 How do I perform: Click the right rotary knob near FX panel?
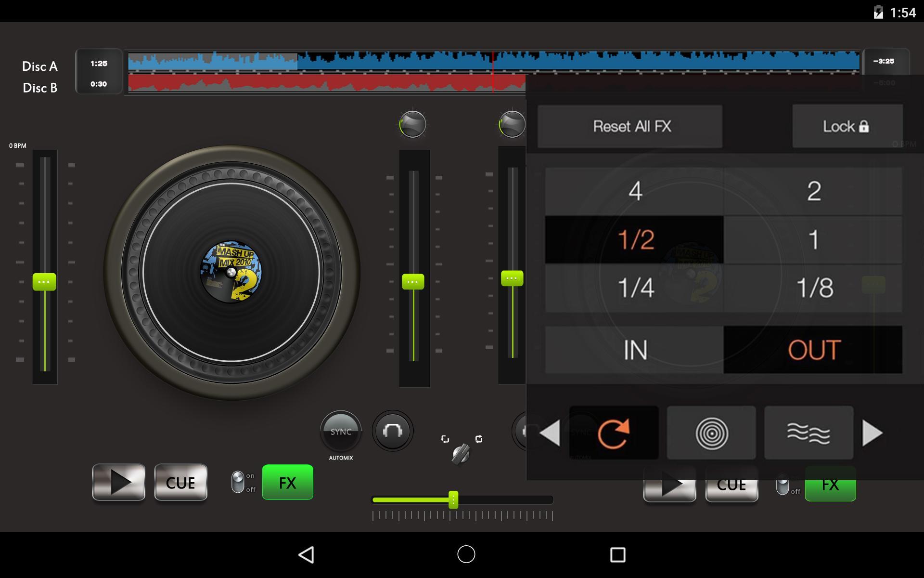512,124
